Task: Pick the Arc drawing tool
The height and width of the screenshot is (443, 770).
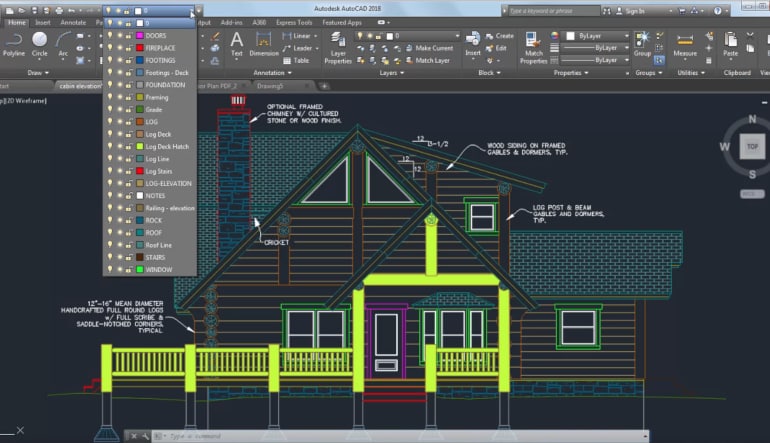Action: point(63,44)
